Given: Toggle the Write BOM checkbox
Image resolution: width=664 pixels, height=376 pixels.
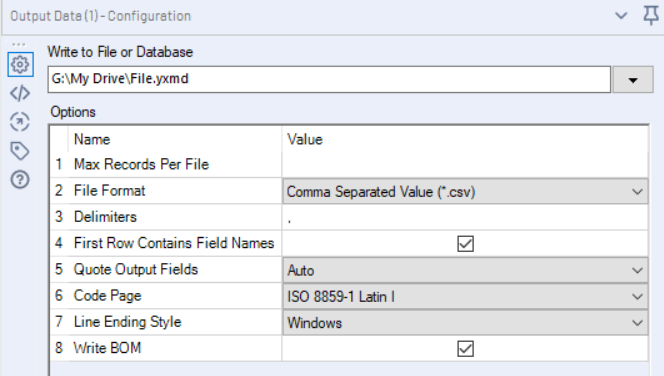Looking at the screenshot, I should click(x=465, y=348).
